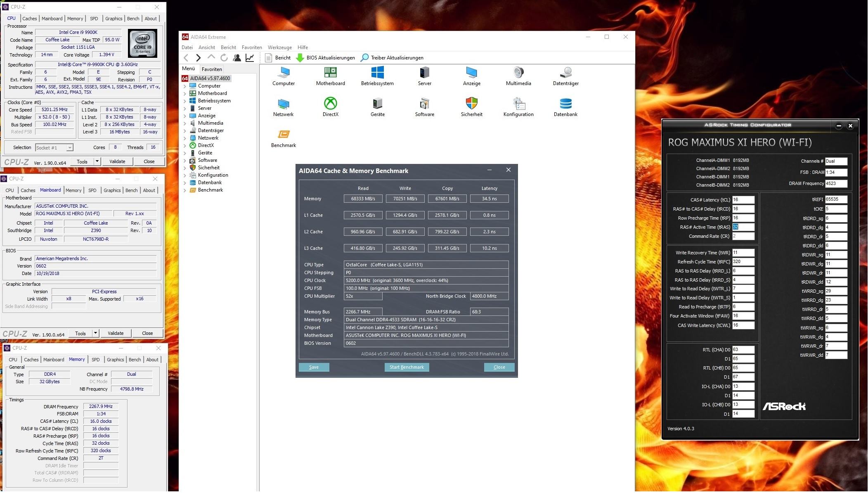Click the AIDA64 up-level arrow icon
This screenshot has height=493, width=868.
211,57
